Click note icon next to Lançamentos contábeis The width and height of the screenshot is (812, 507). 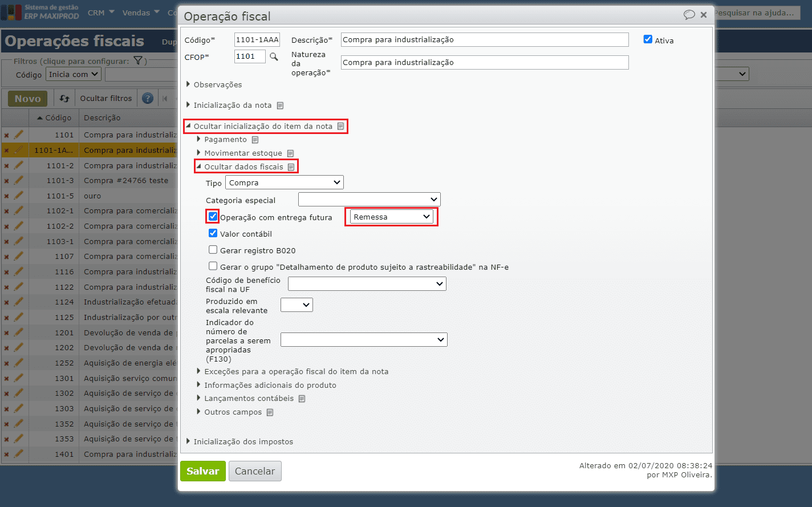(x=302, y=399)
